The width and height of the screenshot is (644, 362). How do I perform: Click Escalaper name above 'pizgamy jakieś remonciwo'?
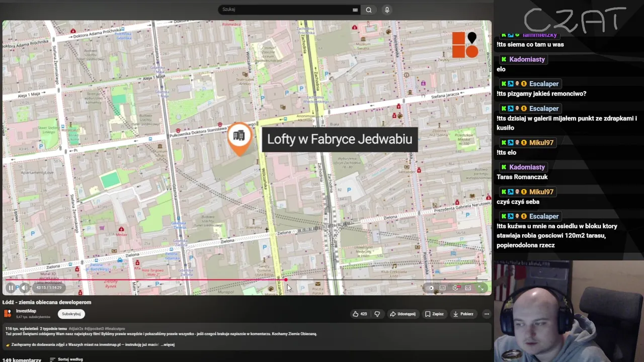(x=544, y=84)
